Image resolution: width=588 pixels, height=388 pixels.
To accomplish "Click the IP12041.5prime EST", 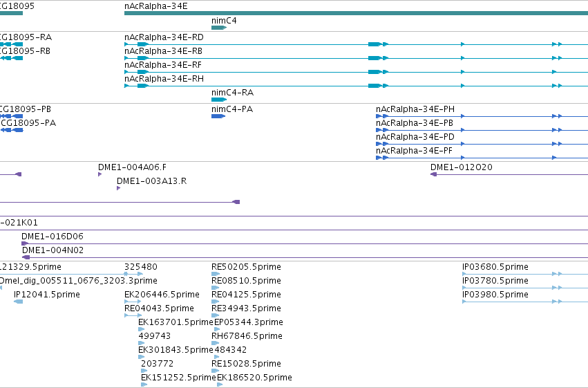I will tap(18, 302).
